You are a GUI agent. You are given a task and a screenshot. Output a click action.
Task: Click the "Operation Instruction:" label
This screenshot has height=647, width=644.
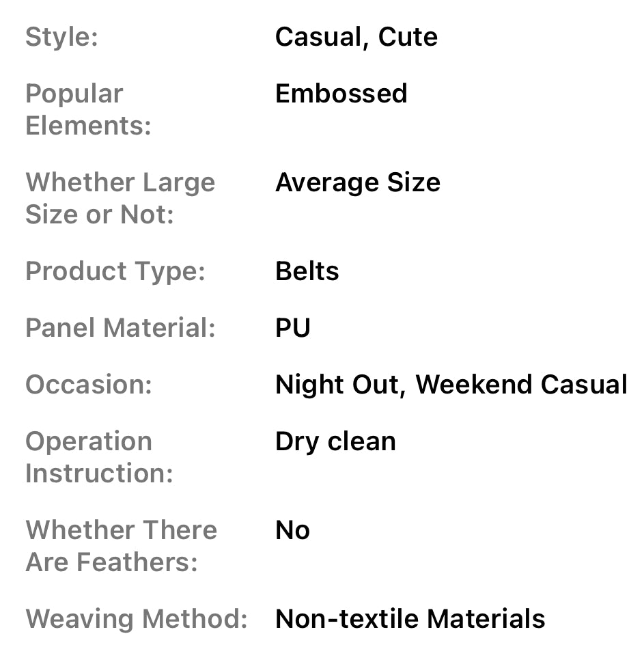tap(99, 457)
